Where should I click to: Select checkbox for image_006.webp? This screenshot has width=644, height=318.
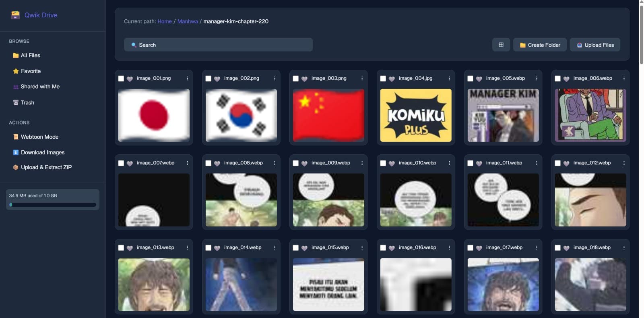[557, 79]
